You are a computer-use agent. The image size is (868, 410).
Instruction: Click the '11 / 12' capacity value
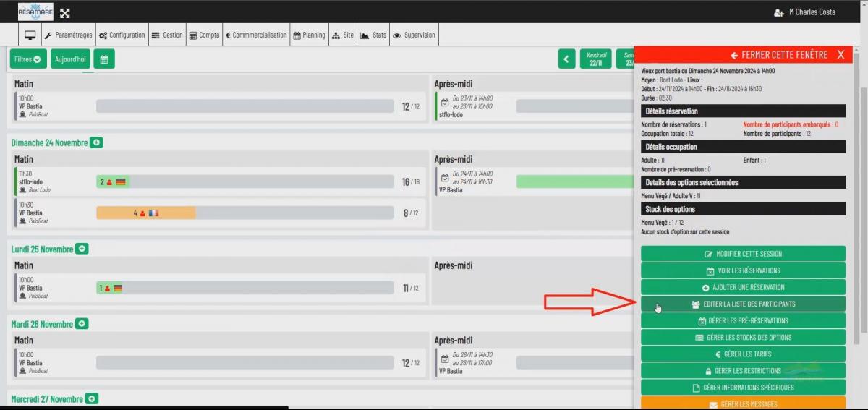410,289
